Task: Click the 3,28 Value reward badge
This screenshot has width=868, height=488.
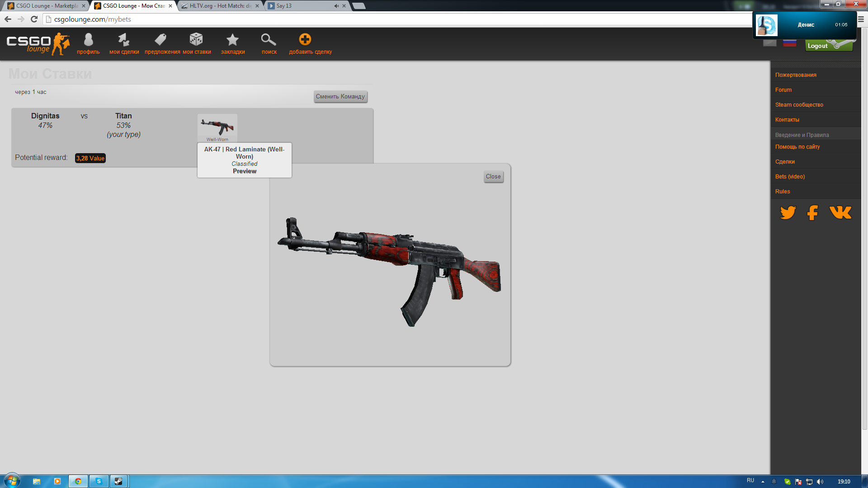Action: pos(90,158)
